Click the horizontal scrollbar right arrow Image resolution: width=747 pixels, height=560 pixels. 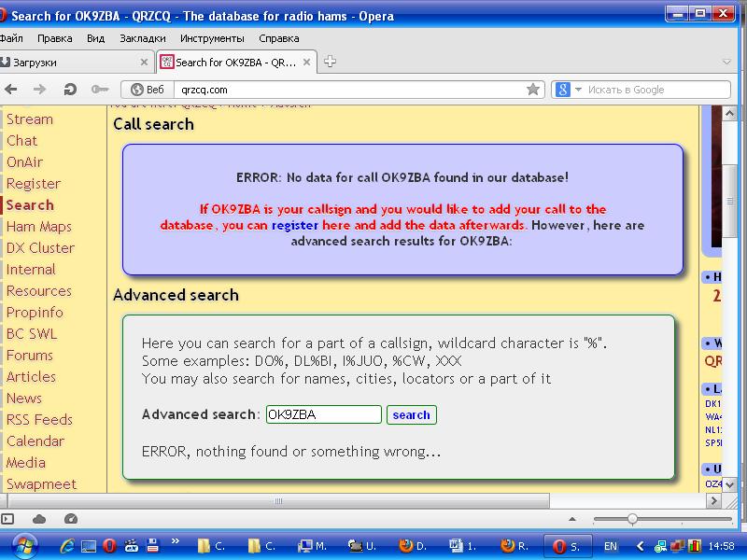pyautogui.click(x=713, y=500)
